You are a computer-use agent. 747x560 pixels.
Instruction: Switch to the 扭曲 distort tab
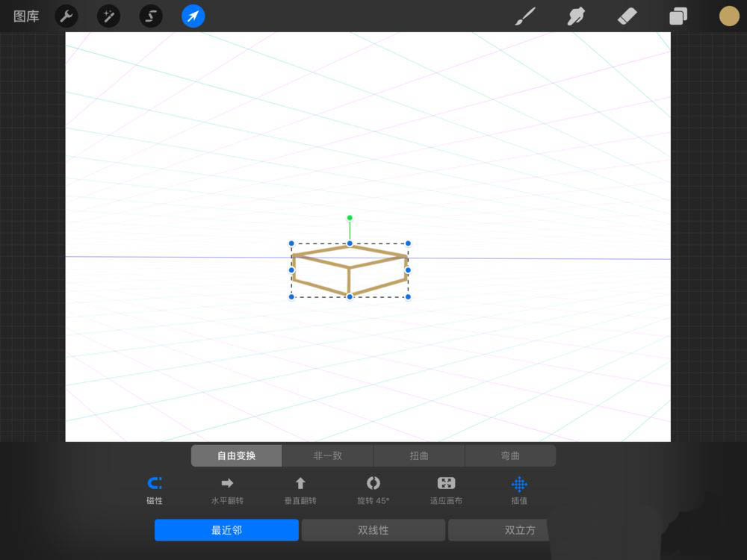[419, 455]
